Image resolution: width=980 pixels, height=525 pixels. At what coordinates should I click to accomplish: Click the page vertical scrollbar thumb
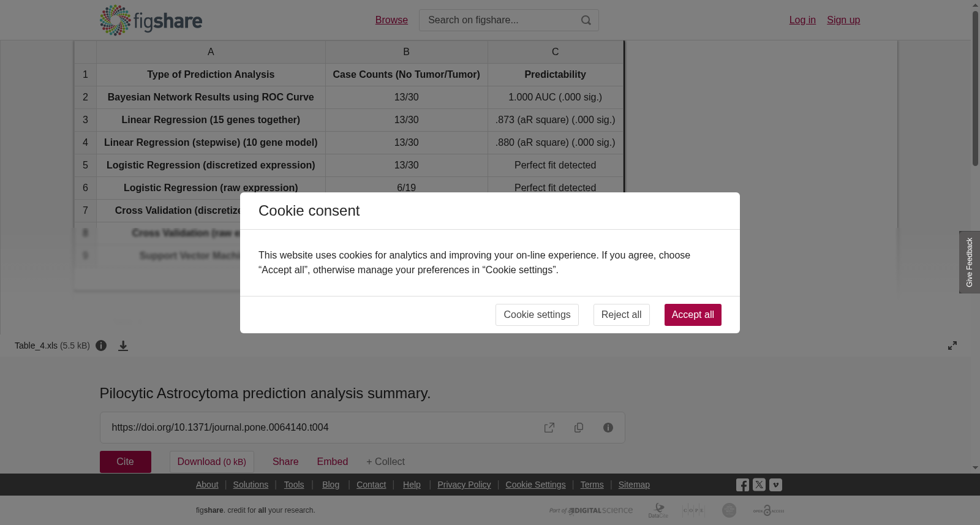pyautogui.click(x=975, y=87)
